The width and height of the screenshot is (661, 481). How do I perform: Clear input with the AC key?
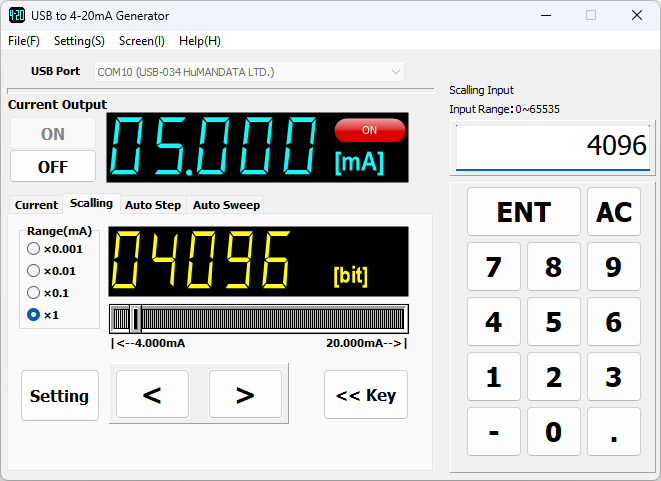[614, 212]
